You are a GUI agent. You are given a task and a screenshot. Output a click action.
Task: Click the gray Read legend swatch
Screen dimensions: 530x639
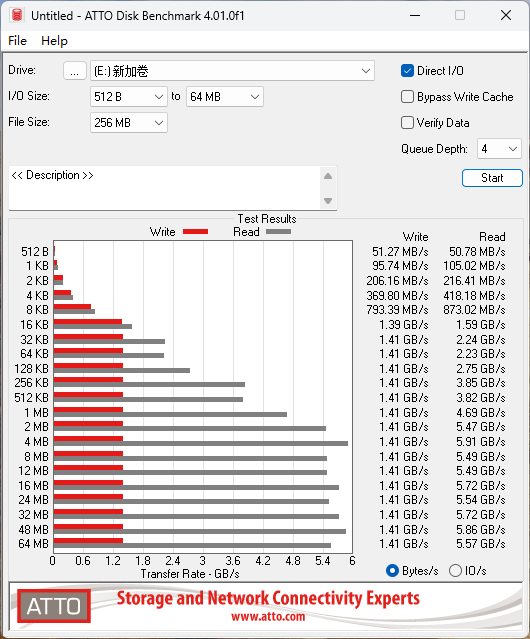[x=278, y=231]
